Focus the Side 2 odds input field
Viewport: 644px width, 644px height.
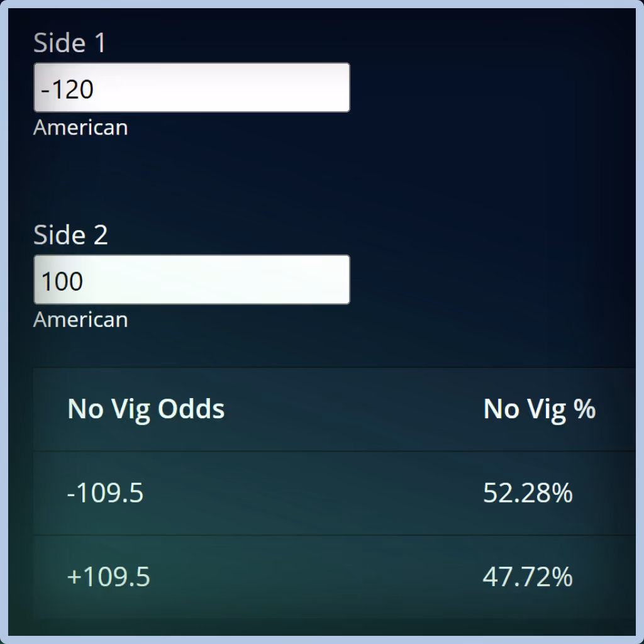pyautogui.click(x=191, y=280)
